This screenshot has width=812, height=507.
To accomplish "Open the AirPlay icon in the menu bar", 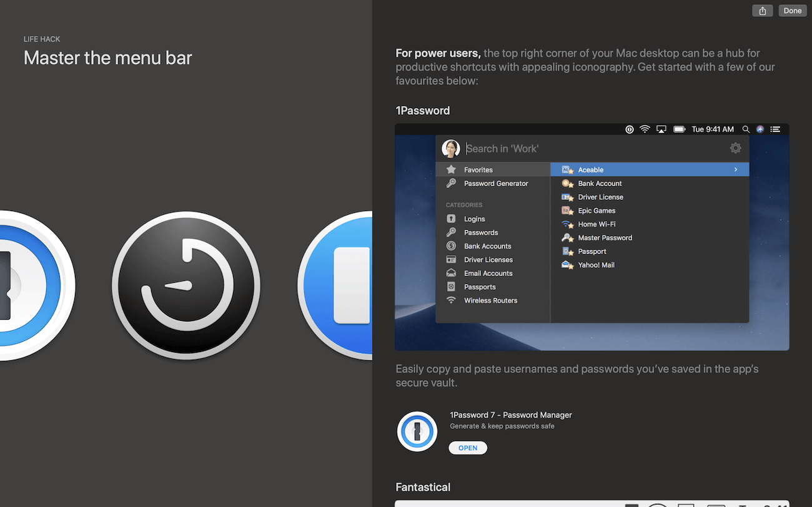I will (x=661, y=129).
